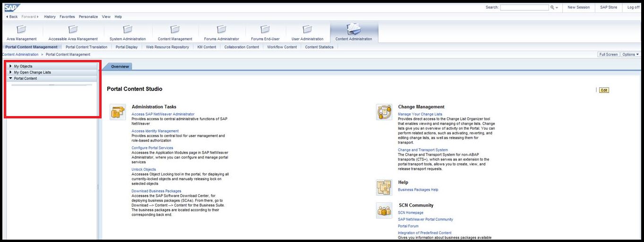This screenshot has height=242, width=644.
Task: Open the Personalize menu
Action: click(x=88, y=17)
